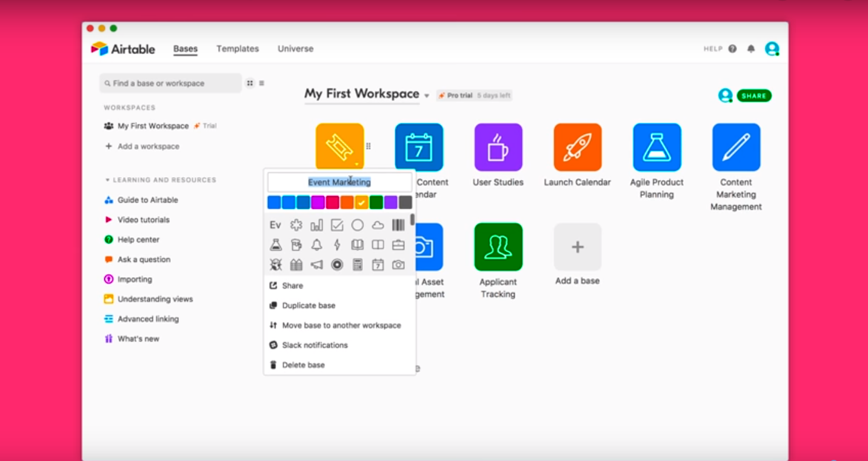The width and height of the screenshot is (868, 461).
Task: Open the Help question mark icon
Action: pyautogui.click(x=732, y=49)
